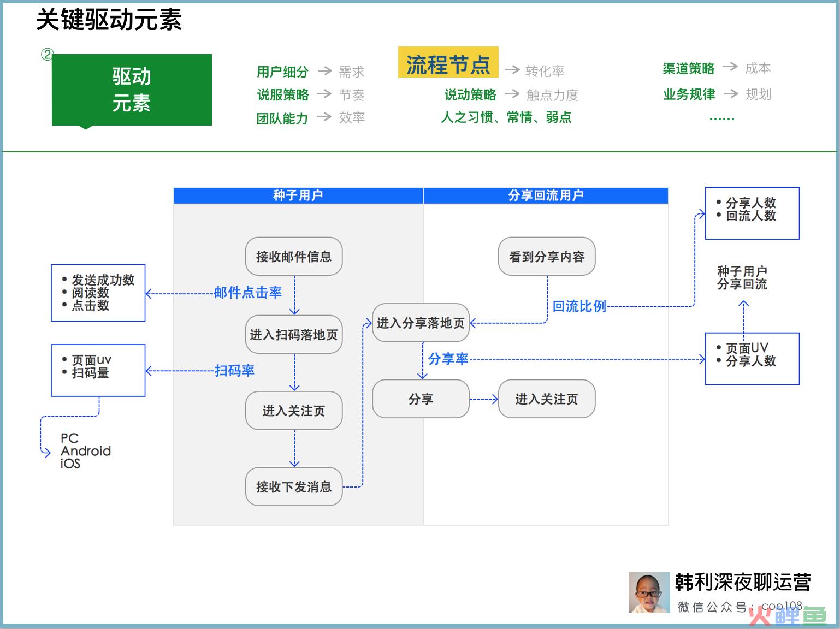Click the 种子用户 分享回流 caption
This screenshot has width=840, height=629.
(742, 278)
